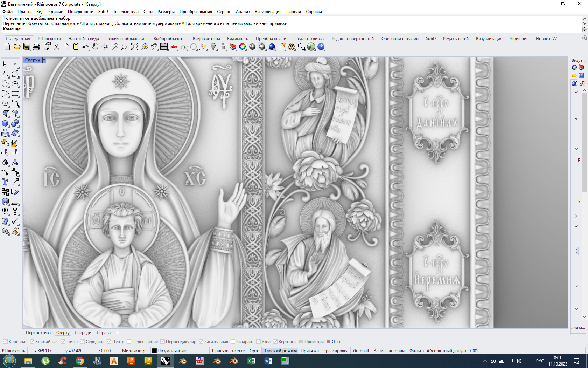Screen dimensions: 588x368
Task: Expand the first chevron in right panel
Action: point(576,93)
